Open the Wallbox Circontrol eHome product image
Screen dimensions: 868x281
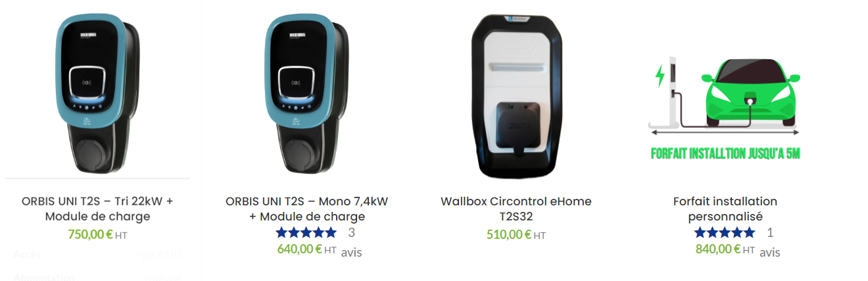point(516,95)
